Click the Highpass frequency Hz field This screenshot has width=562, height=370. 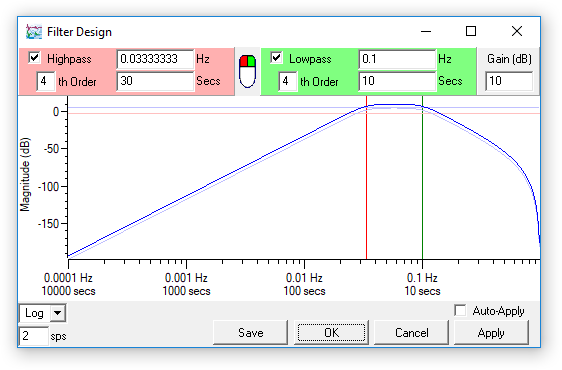point(155,59)
